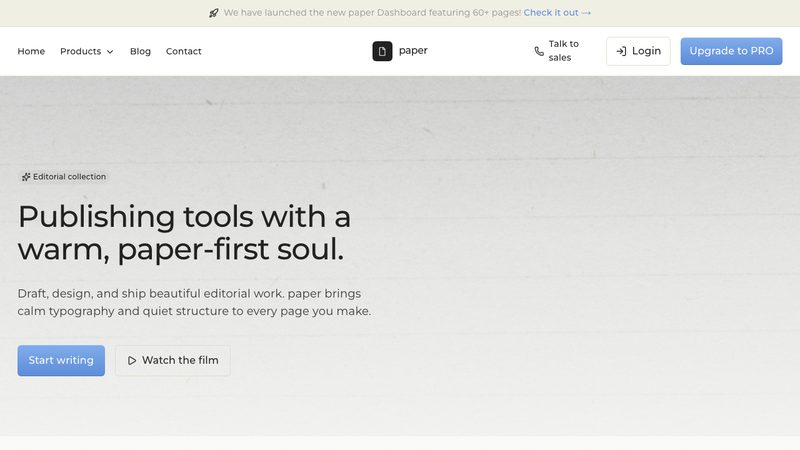
Task: Click the sparkle icon in Editorial collection badge
Action: [x=26, y=177]
